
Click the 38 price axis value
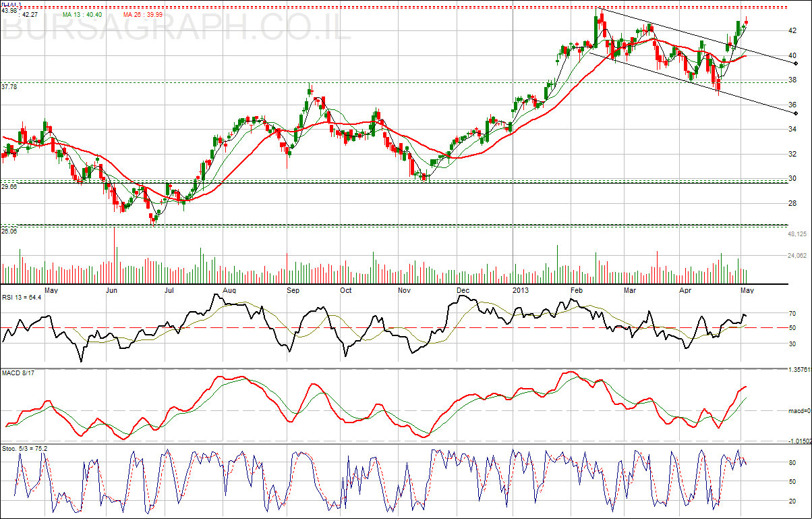[793, 80]
